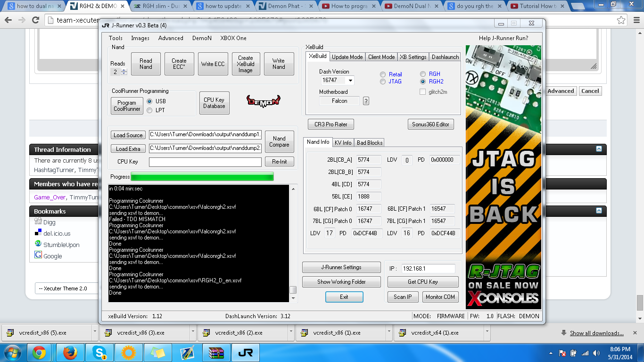The height and width of the screenshot is (362, 644).
Task: Click the Create XeBuild Image button
Action: [x=245, y=64]
